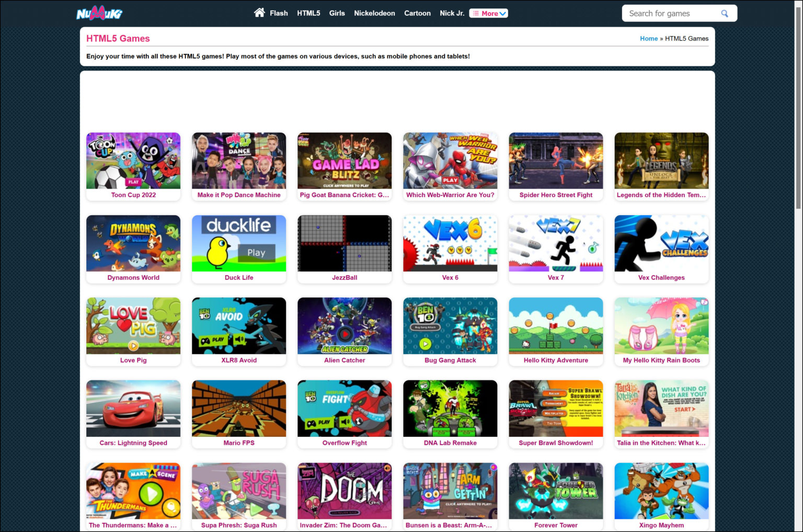Click the play icon on Bug Gang Attack

pyautogui.click(x=425, y=344)
